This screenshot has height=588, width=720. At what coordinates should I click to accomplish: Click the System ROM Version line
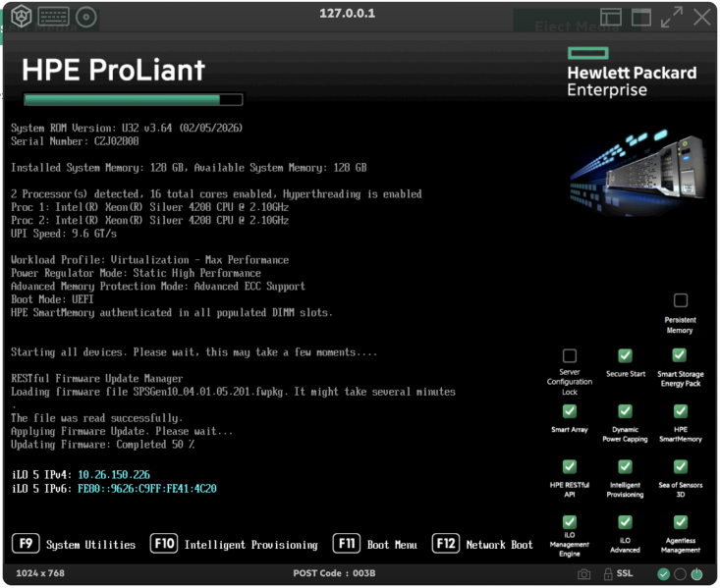[x=127, y=128]
